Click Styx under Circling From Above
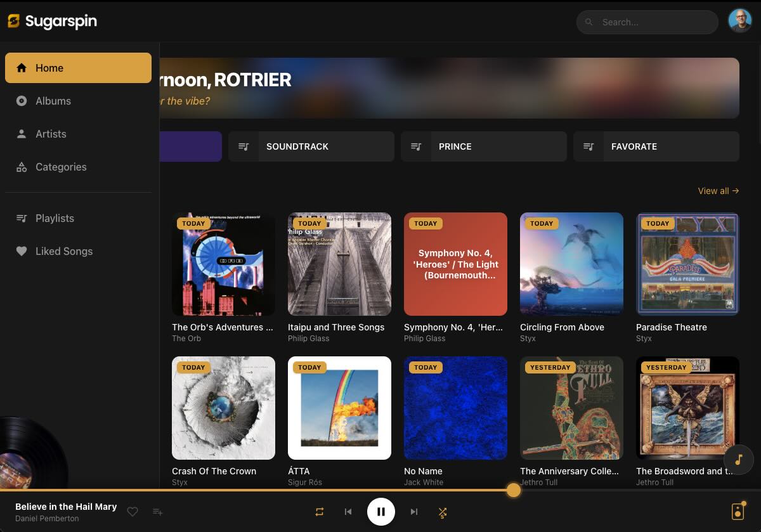Image resolution: width=761 pixels, height=532 pixels. point(528,339)
